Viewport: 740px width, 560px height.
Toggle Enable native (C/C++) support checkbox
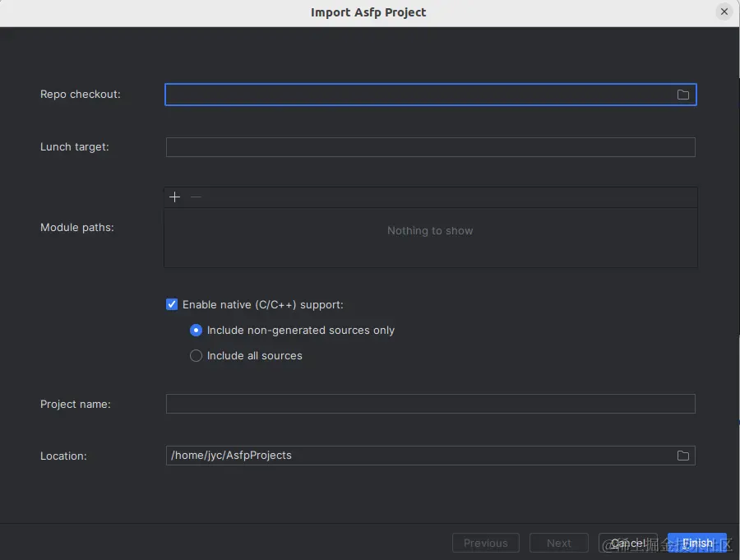[x=172, y=304]
